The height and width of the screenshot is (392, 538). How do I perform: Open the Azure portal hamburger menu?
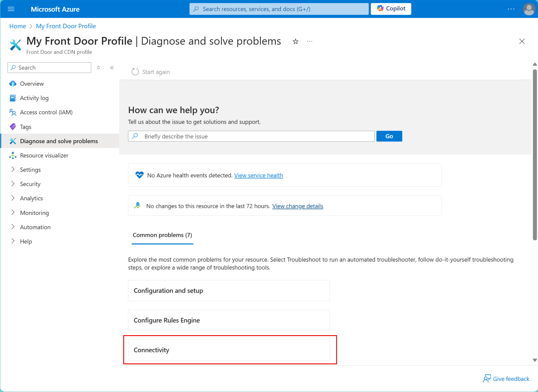pyautogui.click(x=11, y=9)
